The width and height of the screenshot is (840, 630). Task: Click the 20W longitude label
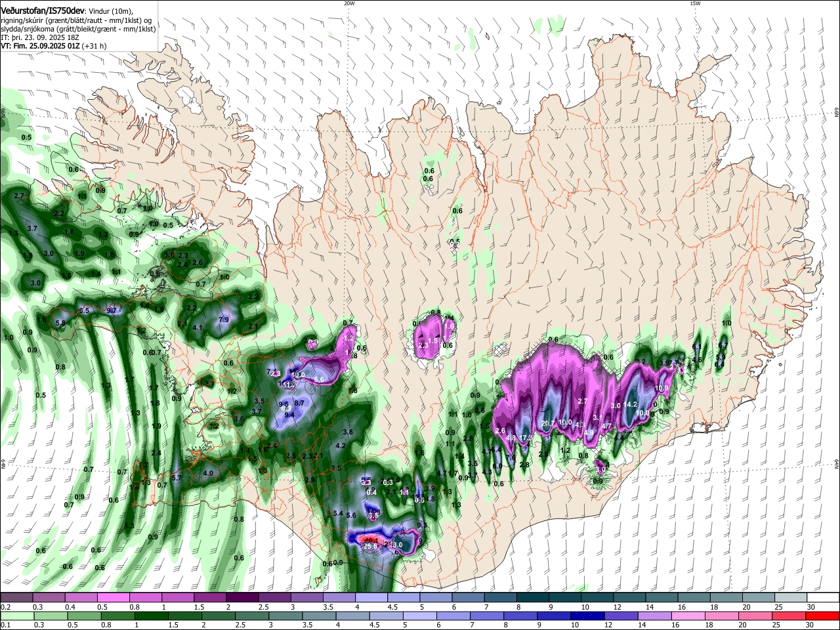(349, 3)
